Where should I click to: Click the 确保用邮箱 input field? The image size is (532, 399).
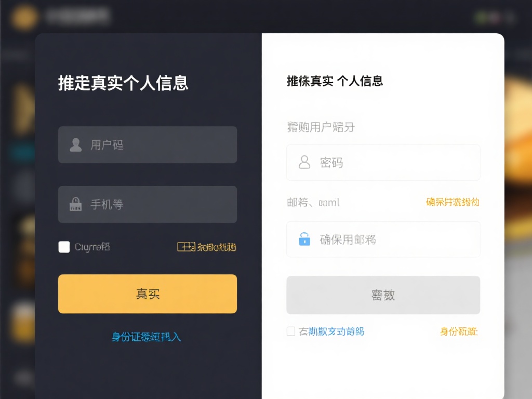383,239
